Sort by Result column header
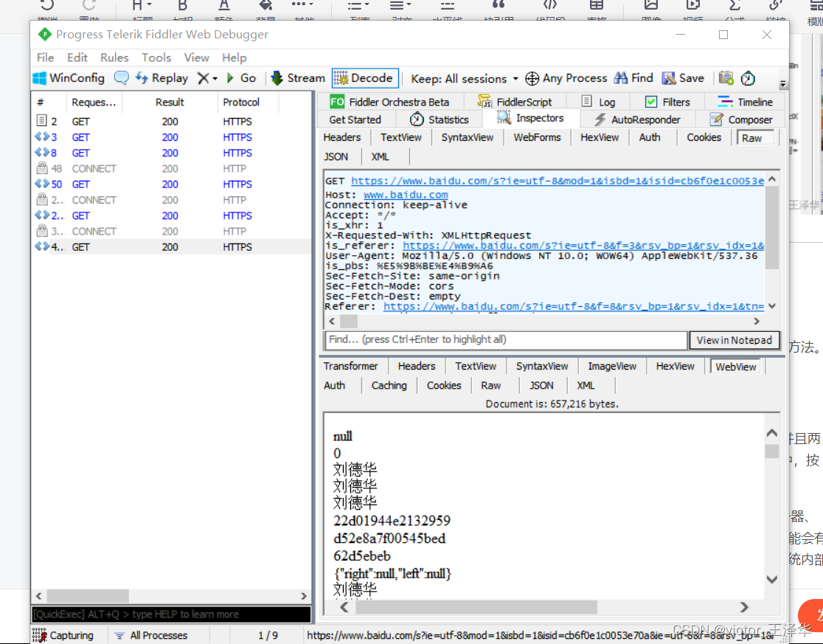 point(170,103)
